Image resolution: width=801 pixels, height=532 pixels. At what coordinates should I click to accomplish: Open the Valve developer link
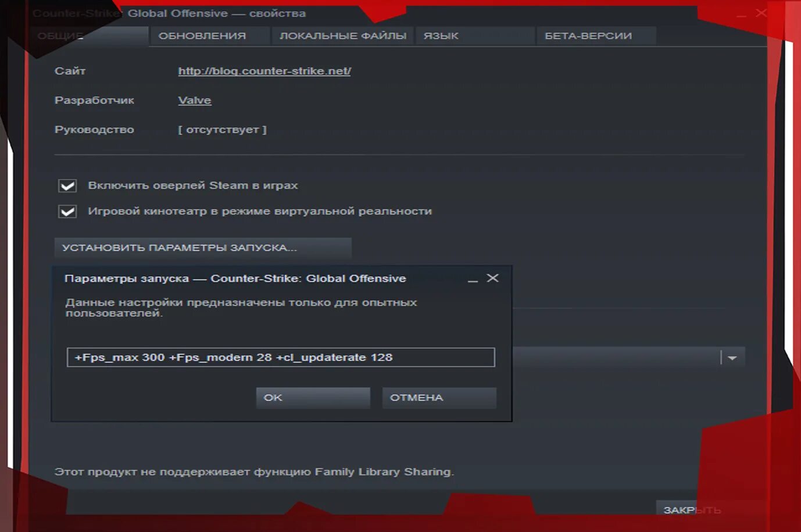(x=195, y=100)
